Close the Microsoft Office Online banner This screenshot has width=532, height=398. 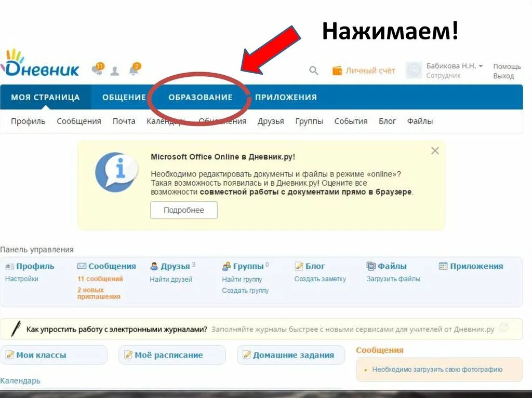[x=435, y=151]
